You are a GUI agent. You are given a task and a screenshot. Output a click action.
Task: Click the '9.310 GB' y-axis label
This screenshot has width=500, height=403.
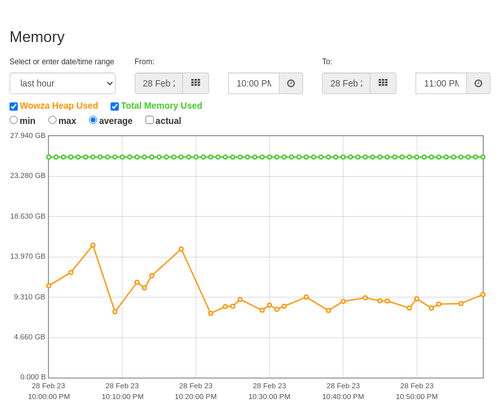29,297
